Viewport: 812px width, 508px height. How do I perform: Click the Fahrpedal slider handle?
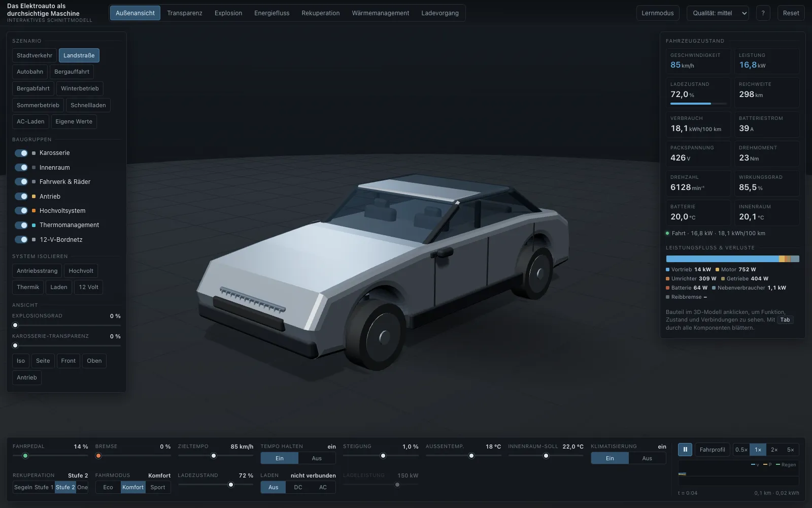[x=25, y=456]
